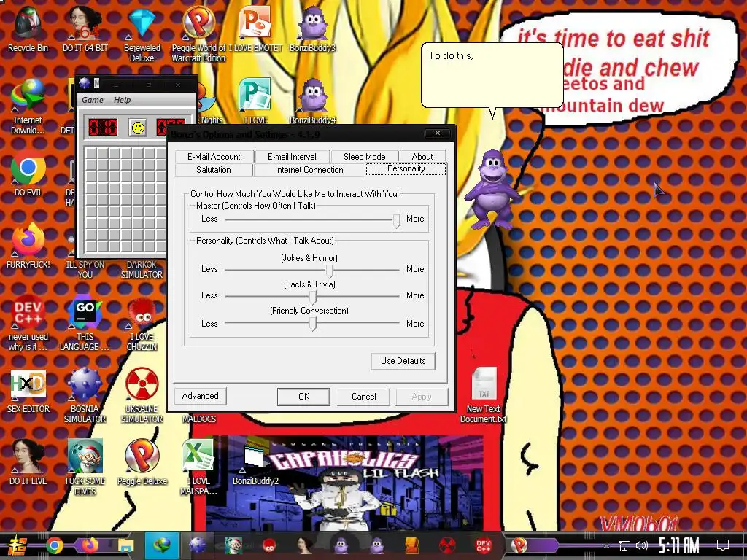The width and height of the screenshot is (747, 560).
Task: Open the Recycle Bin desktop icon
Action: [x=28, y=30]
